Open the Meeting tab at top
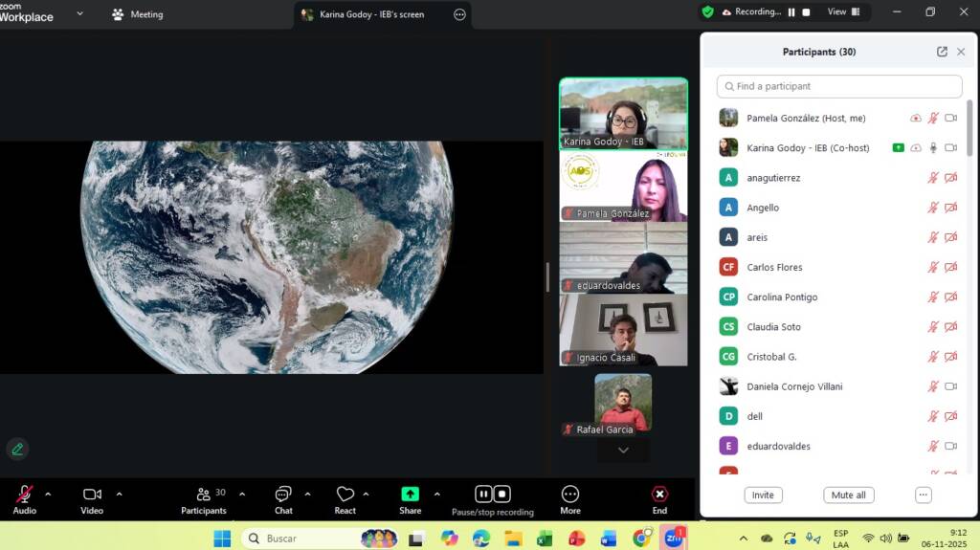This screenshot has width=980, height=550. [x=138, y=14]
